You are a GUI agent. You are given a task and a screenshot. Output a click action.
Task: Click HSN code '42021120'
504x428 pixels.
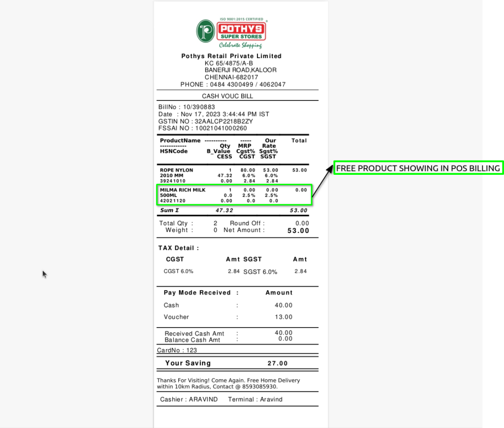click(x=173, y=201)
